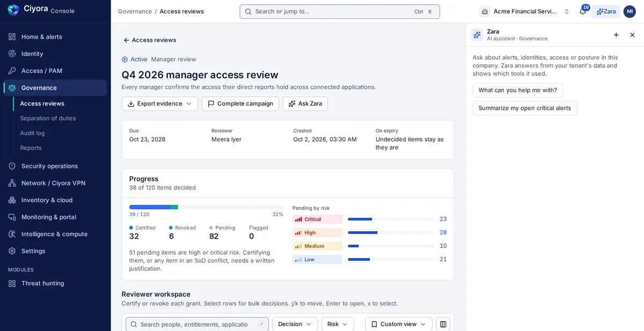Focus the Search or jump to field
The width and height of the screenshot is (644, 331).
[x=340, y=12]
